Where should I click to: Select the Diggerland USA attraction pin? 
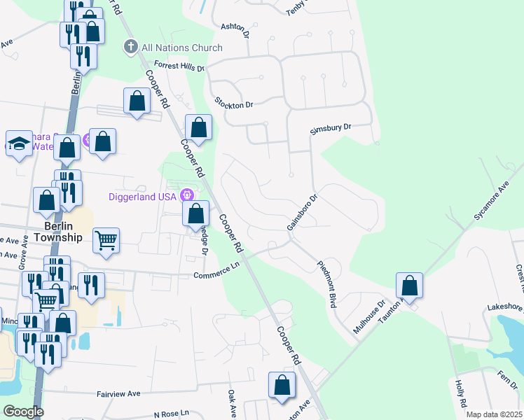tap(187, 195)
